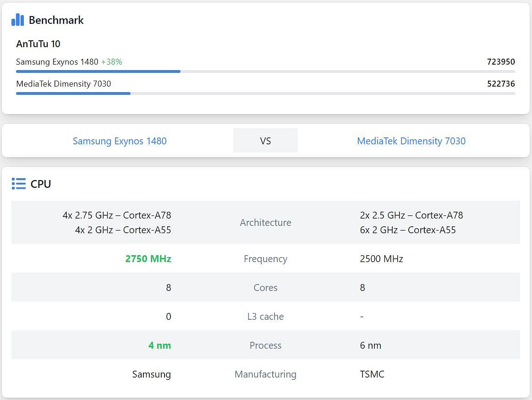532x400 pixels.
Task: Click the L3 cache row label
Action: coord(265,317)
